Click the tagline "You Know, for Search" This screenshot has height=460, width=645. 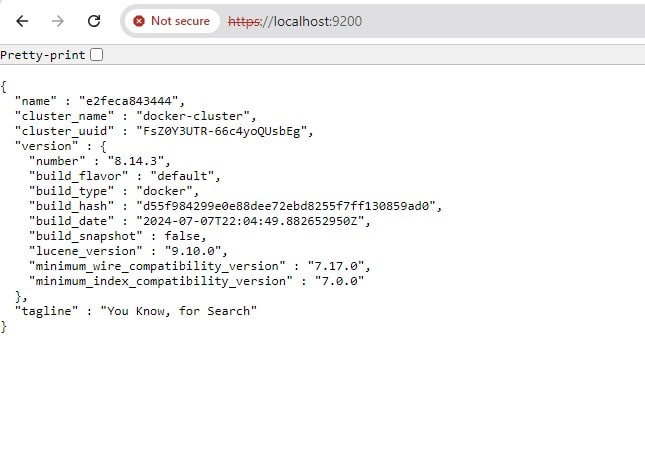tap(179, 311)
